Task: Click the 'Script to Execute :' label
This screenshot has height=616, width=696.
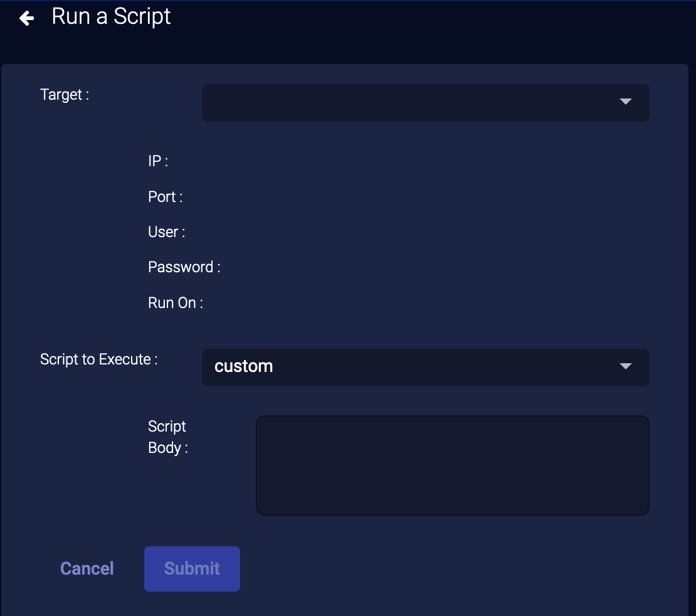Action: coord(98,359)
